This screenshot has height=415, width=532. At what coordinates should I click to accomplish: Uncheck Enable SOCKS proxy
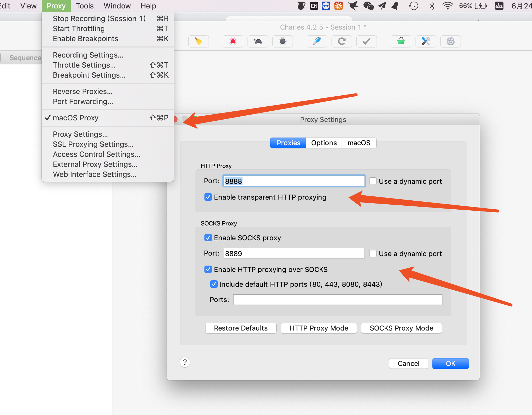point(208,238)
